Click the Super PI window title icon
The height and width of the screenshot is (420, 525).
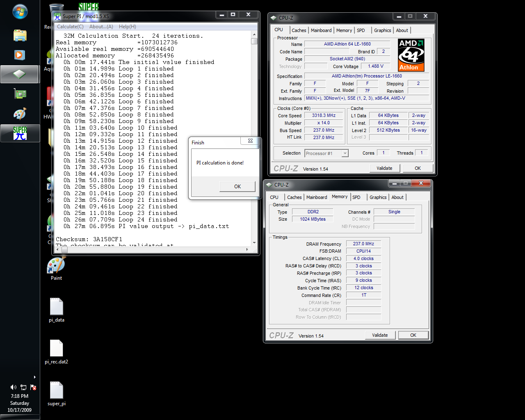click(x=57, y=16)
